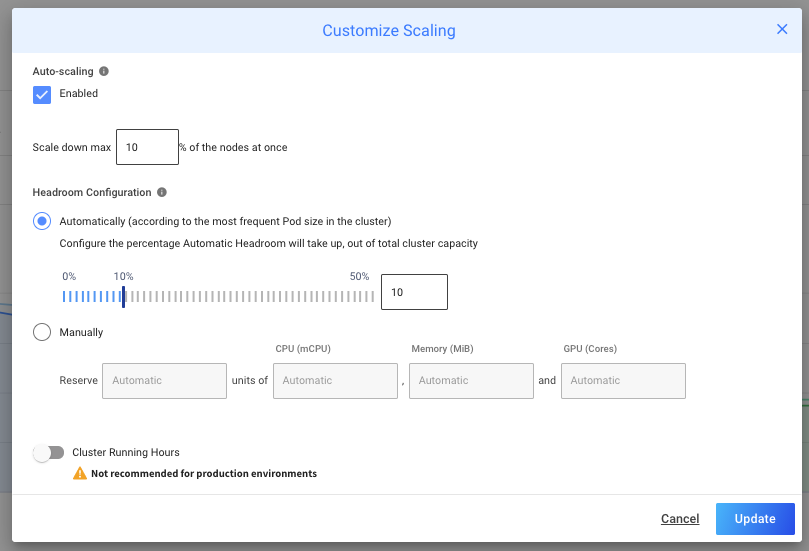Click the Memory (MiB) input field
This screenshot has height=551, width=809.
click(471, 381)
